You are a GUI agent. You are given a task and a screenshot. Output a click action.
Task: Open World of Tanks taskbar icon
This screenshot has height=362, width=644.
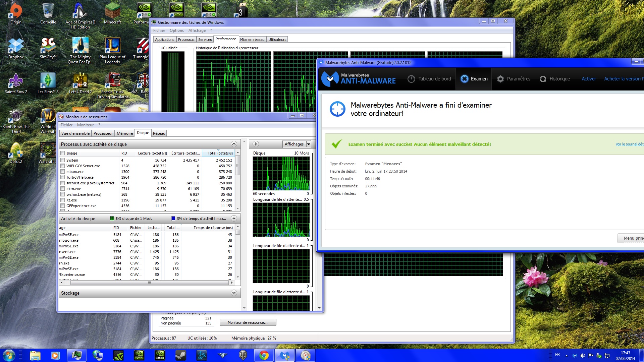pos(243,355)
